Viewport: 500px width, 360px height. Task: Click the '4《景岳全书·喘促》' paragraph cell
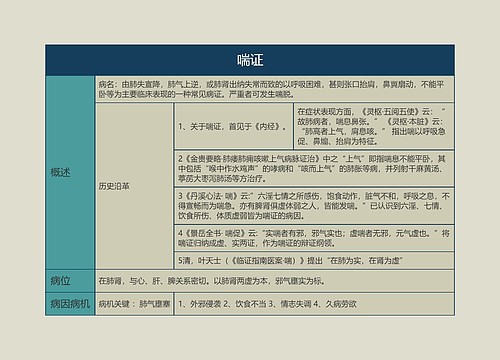click(314, 238)
